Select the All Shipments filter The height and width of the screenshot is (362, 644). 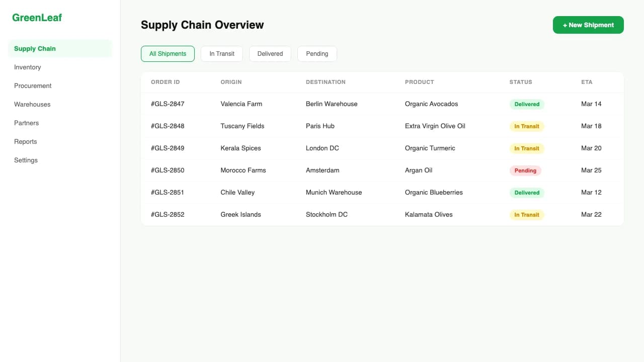pos(168,53)
